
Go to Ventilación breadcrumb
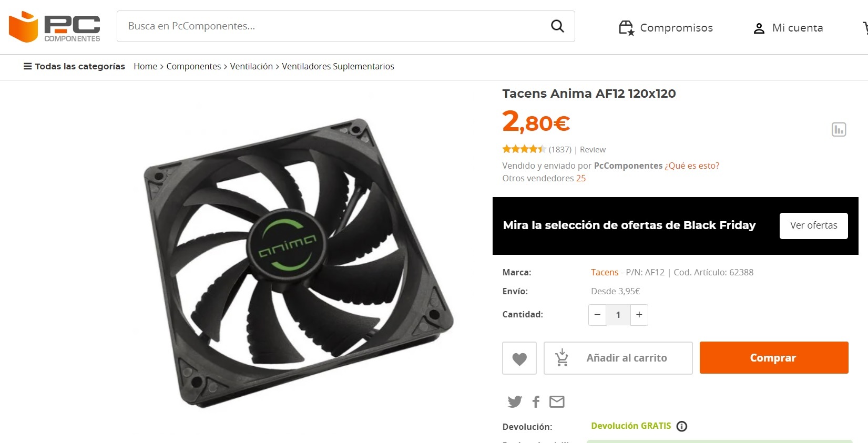pyautogui.click(x=251, y=66)
